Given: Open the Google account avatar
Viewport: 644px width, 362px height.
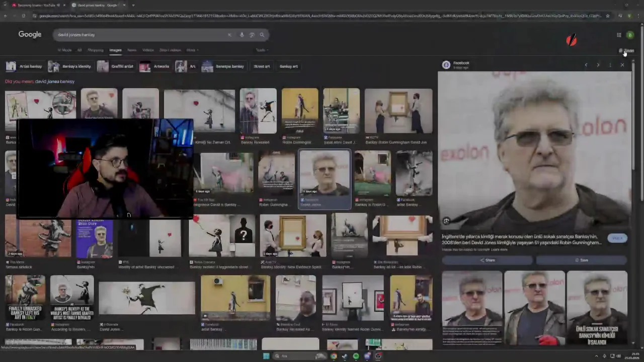Looking at the screenshot, I should coord(630,35).
